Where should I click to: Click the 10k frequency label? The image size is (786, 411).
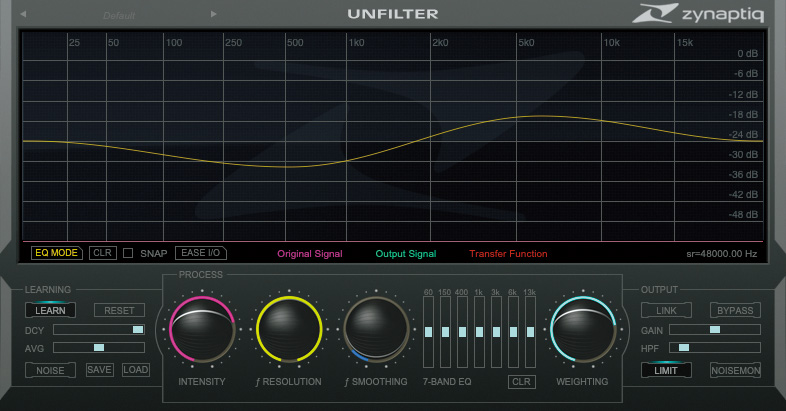612,43
